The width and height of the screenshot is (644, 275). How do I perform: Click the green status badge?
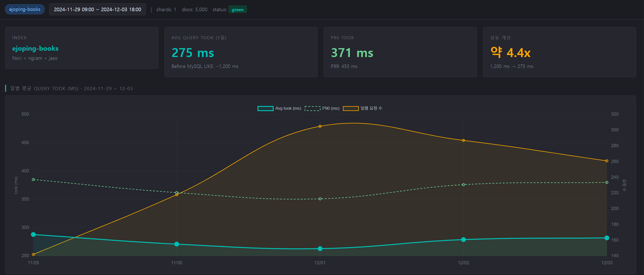point(238,9)
